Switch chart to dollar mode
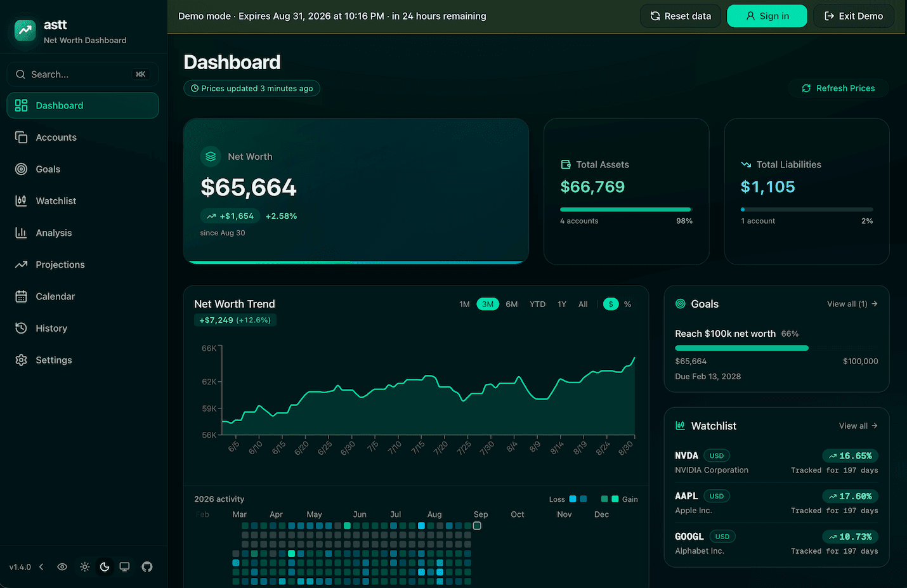The width and height of the screenshot is (907, 588). 611,304
